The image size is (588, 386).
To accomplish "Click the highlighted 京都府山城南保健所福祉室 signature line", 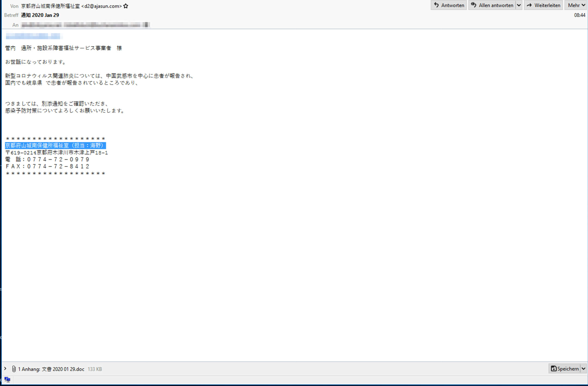I will pyautogui.click(x=55, y=146).
